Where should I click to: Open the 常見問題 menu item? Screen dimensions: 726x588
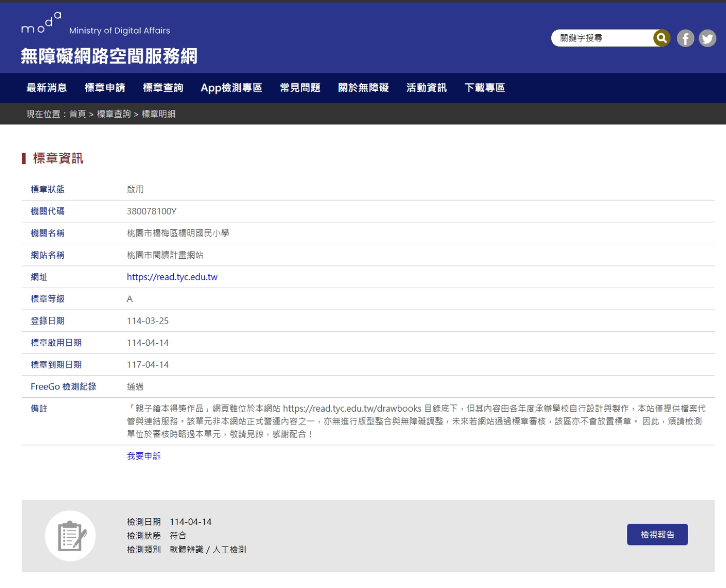pyautogui.click(x=300, y=88)
